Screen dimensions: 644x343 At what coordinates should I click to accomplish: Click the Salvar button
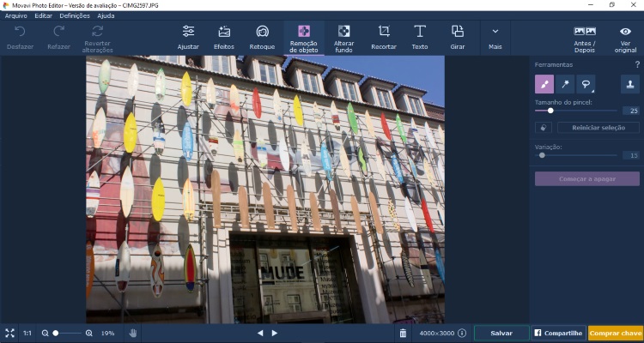pos(501,333)
